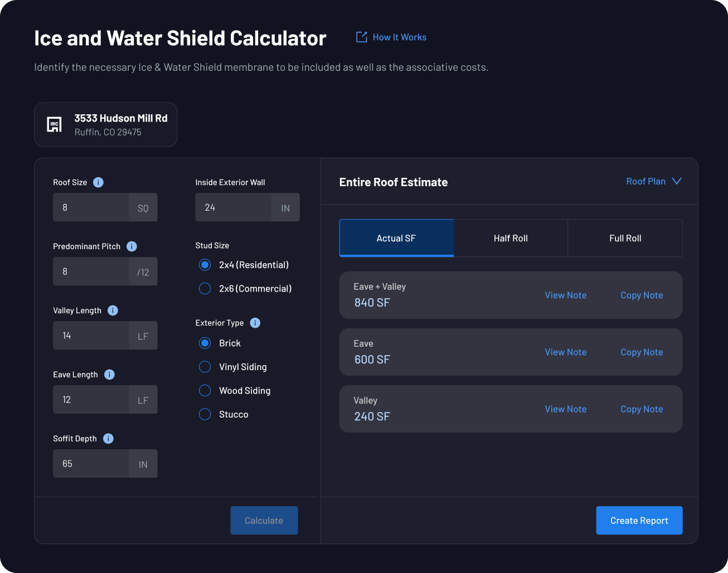Click the Eave Length info icon
Viewport: 728px width, 573px height.
[109, 375]
